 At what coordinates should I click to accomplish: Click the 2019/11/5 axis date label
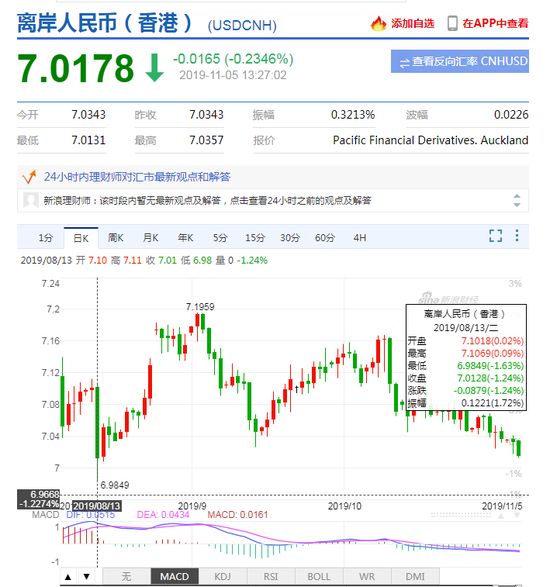pos(502,506)
